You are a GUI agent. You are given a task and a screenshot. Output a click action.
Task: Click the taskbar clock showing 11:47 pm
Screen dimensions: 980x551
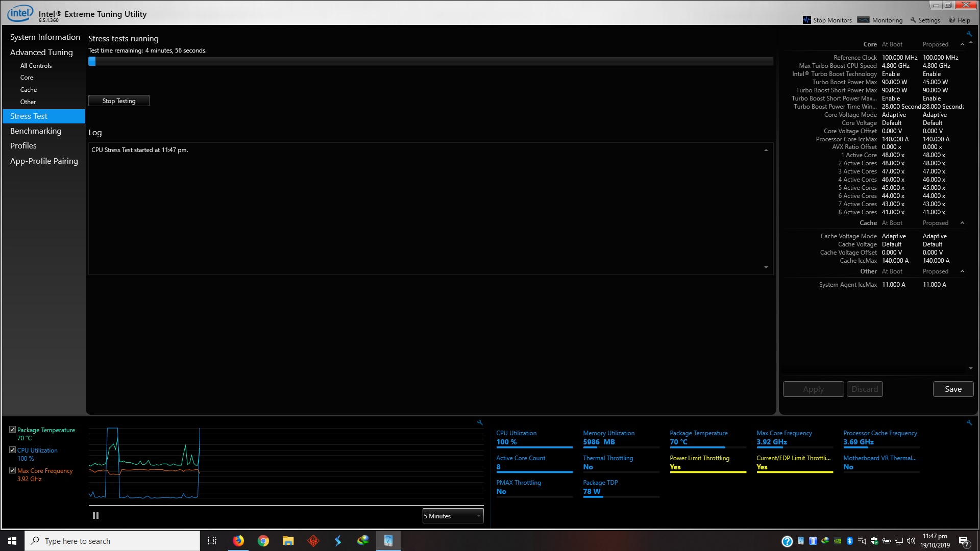pyautogui.click(x=935, y=541)
